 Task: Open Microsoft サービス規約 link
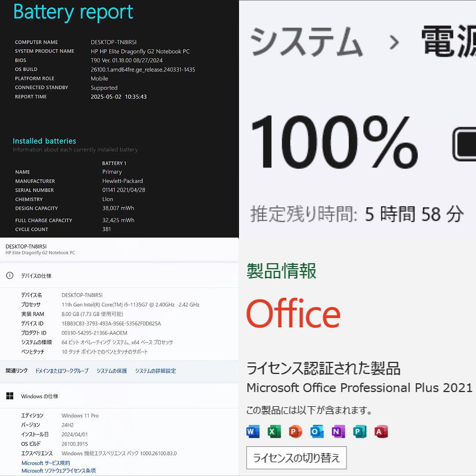pos(45,463)
